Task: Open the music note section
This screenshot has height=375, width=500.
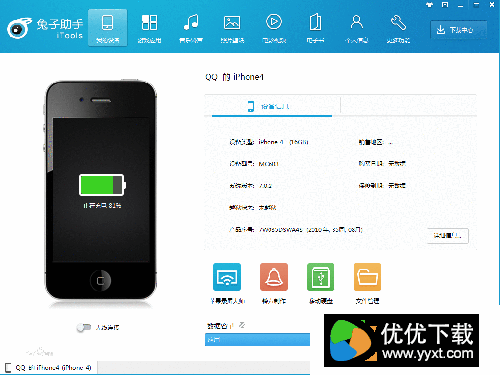Action: (191, 28)
